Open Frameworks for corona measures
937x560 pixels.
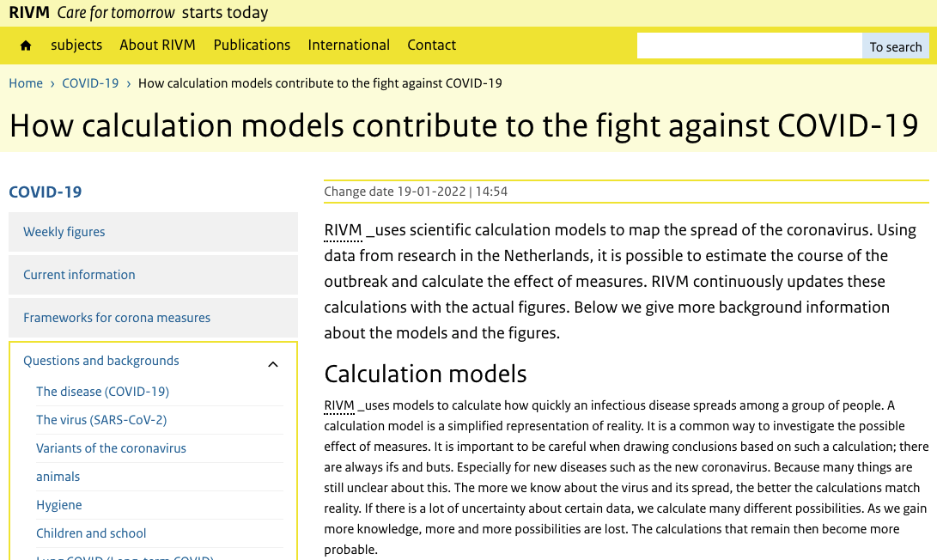pos(153,318)
